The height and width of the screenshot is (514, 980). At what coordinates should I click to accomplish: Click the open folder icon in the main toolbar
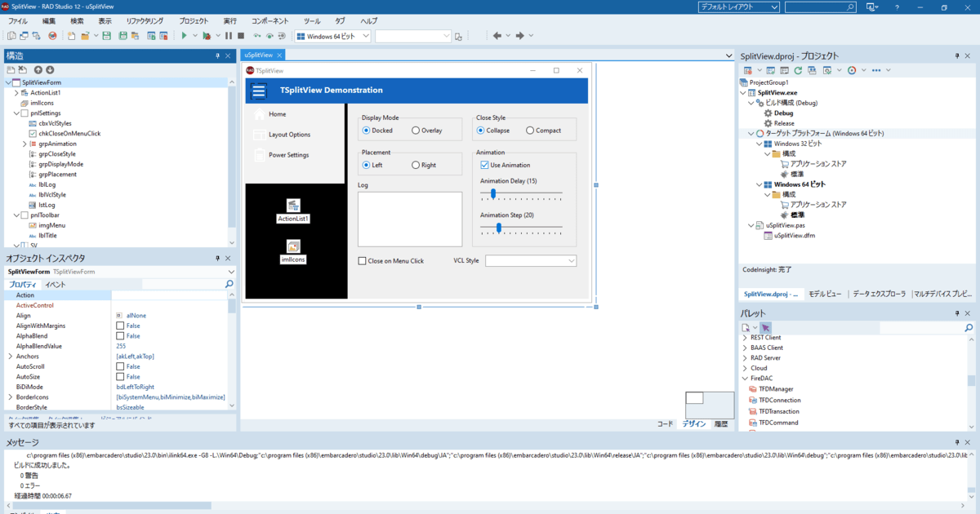click(85, 36)
